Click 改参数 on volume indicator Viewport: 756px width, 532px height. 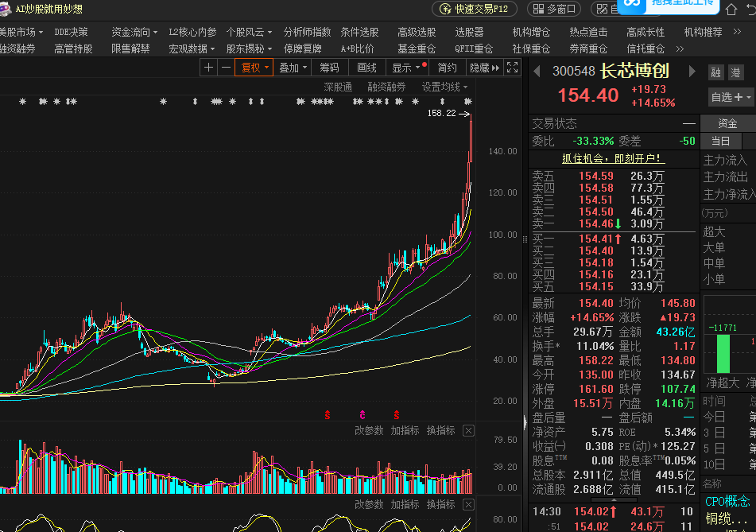369,431
